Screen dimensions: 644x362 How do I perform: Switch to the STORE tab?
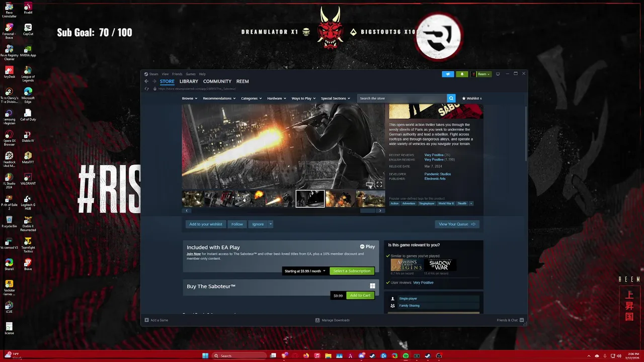pos(167,81)
